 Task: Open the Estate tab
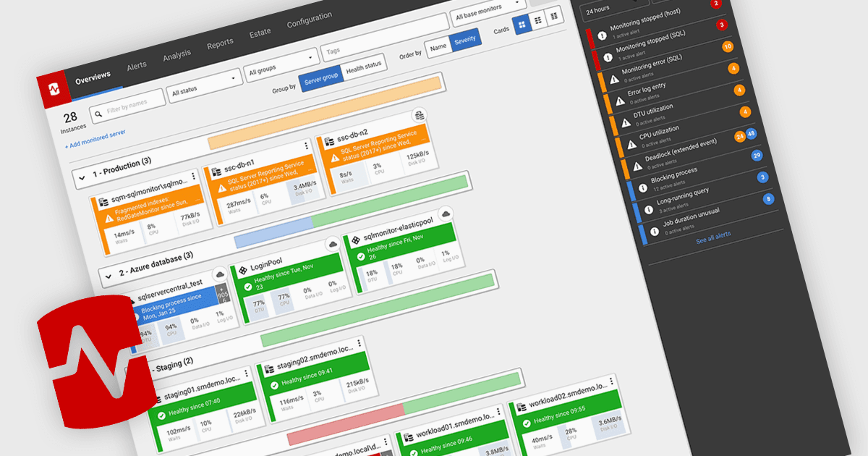pos(260,32)
